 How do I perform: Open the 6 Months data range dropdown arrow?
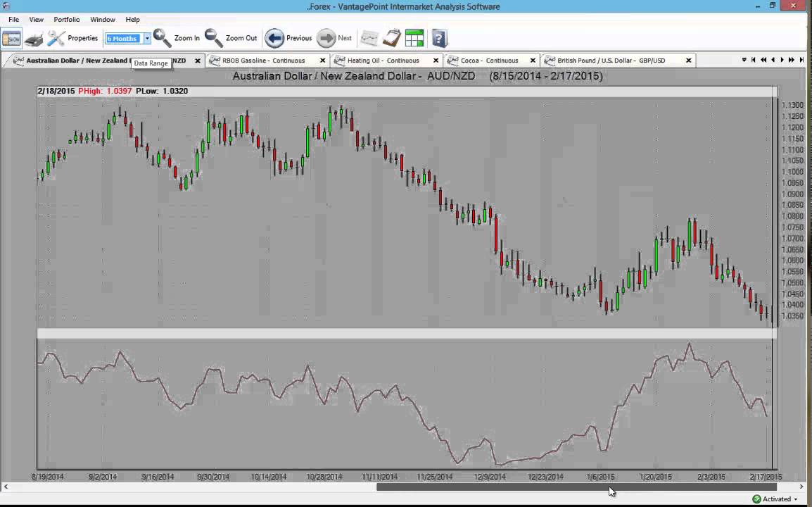(147, 38)
